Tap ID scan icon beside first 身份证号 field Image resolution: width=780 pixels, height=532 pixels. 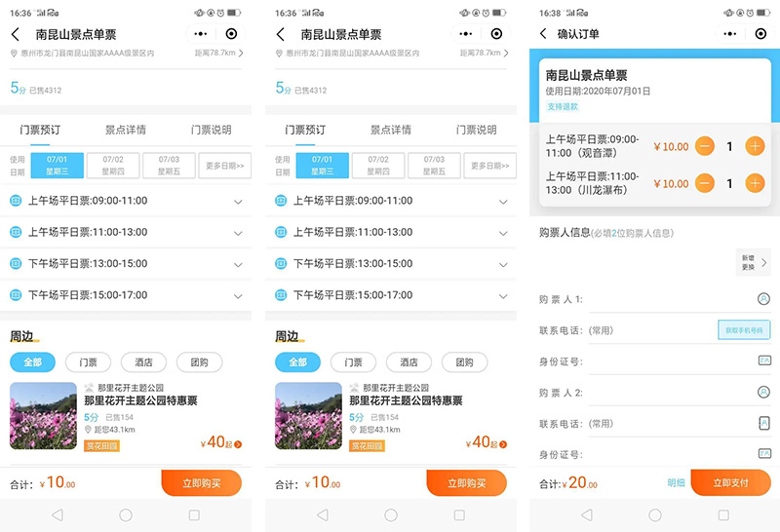tap(763, 361)
